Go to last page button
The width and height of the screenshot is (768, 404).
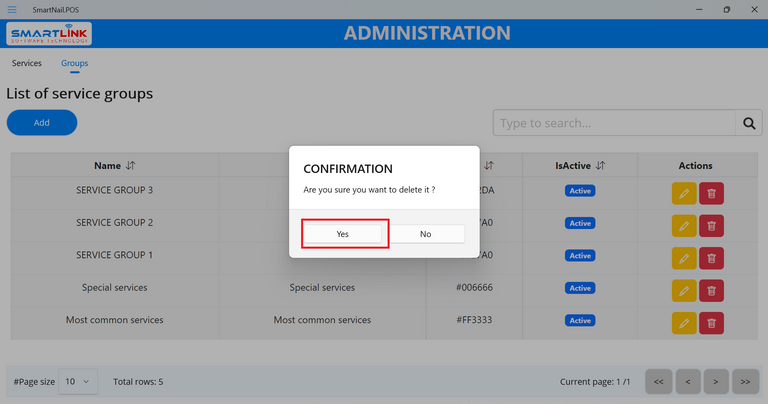pos(745,381)
